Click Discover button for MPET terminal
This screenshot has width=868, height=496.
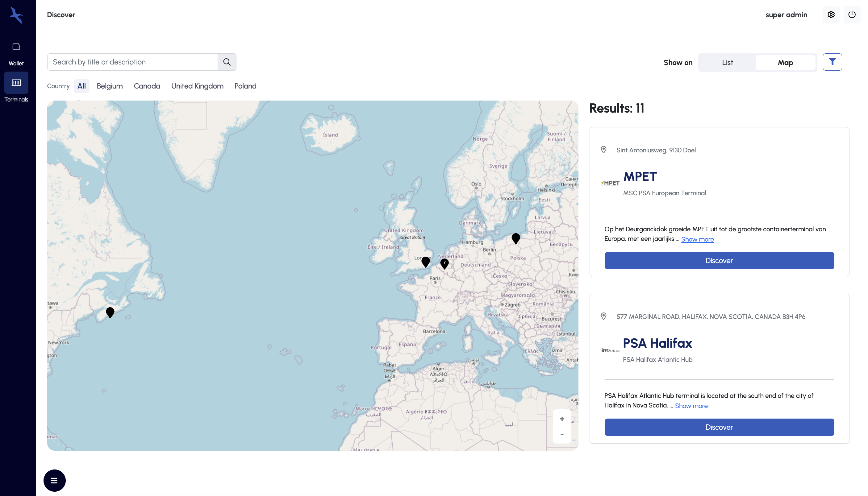click(719, 261)
